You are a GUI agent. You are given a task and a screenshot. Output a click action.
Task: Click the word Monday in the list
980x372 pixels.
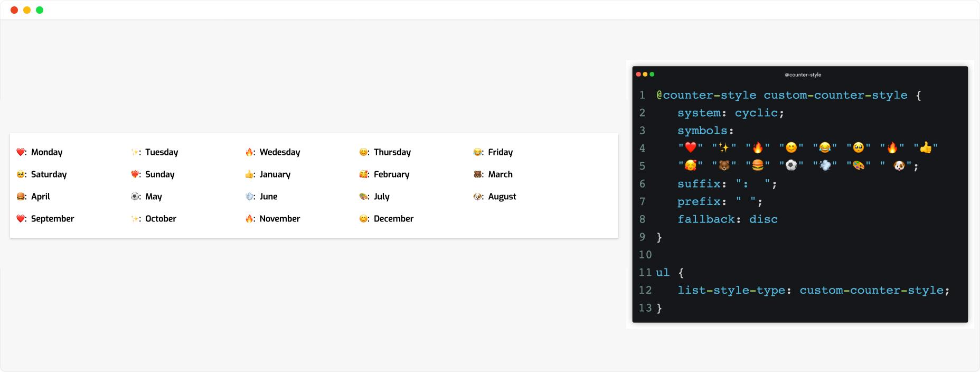pyautogui.click(x=46, y=152)
